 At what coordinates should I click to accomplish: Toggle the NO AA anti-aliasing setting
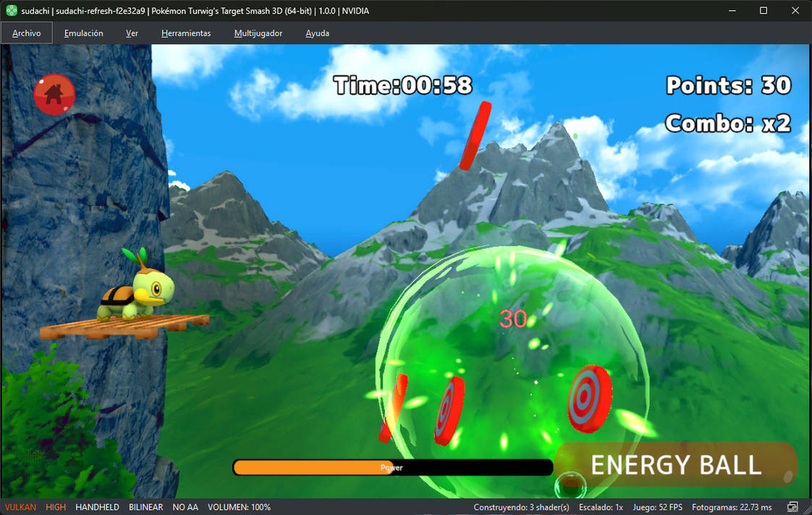point(185,507)
